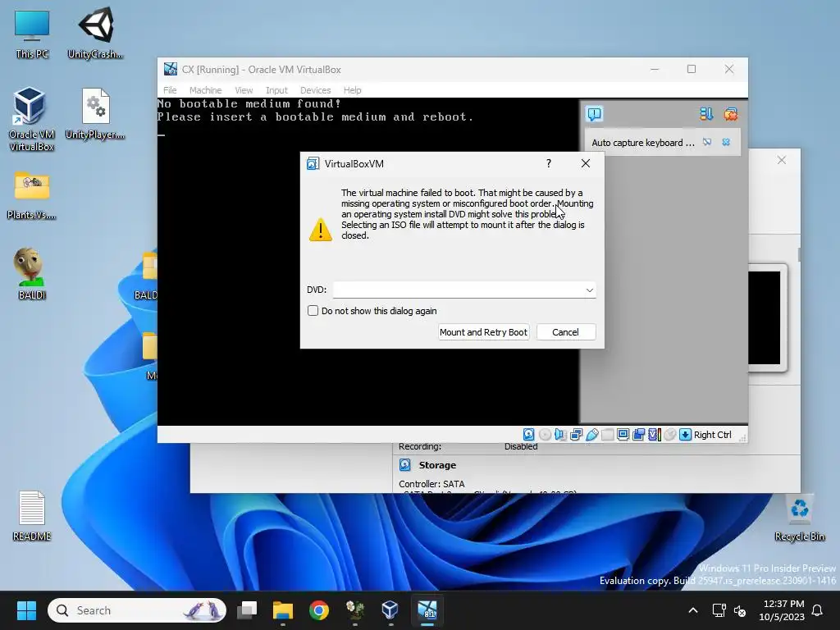Click the muted volume tray icon
Viewport: 840px width, 630px height.
pyautogui.click(x=740, y=610)
